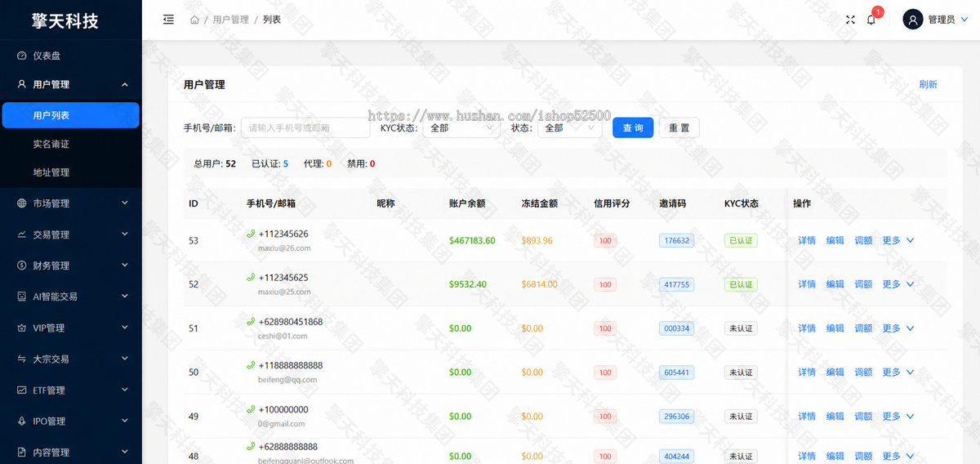Screen dimensions: 980x464
Task: Open the notification bell
Action: click(x=871, y=20)
